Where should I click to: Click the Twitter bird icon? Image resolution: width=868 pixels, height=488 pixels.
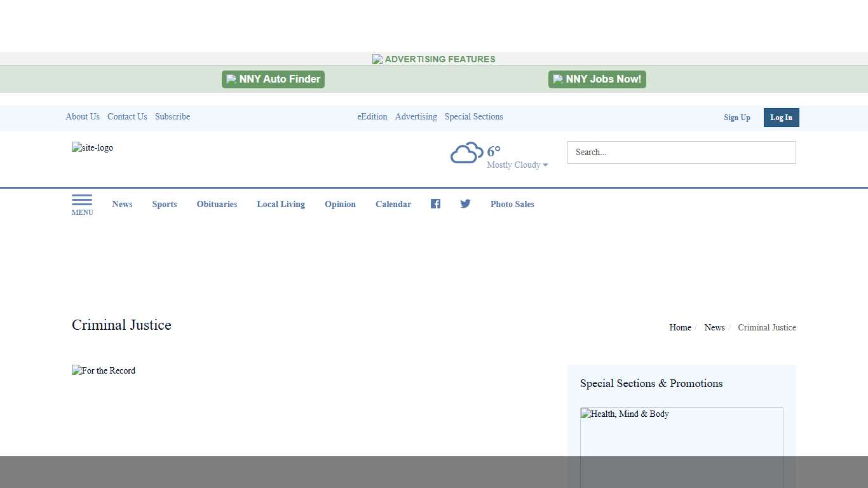465,204
